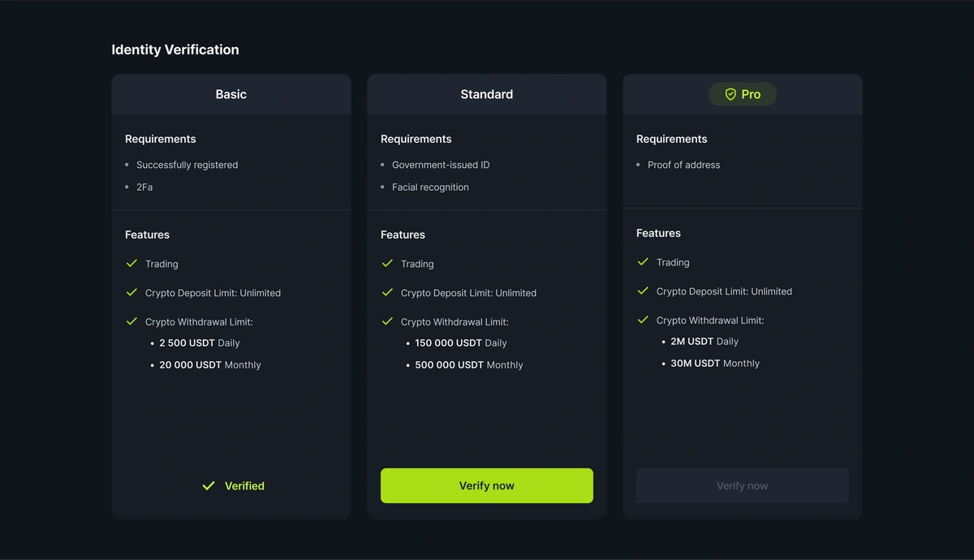Click Crypto Deposit Limit checkmark in Standard card
The width and height of the screenshot is (974, 560).
387,292
